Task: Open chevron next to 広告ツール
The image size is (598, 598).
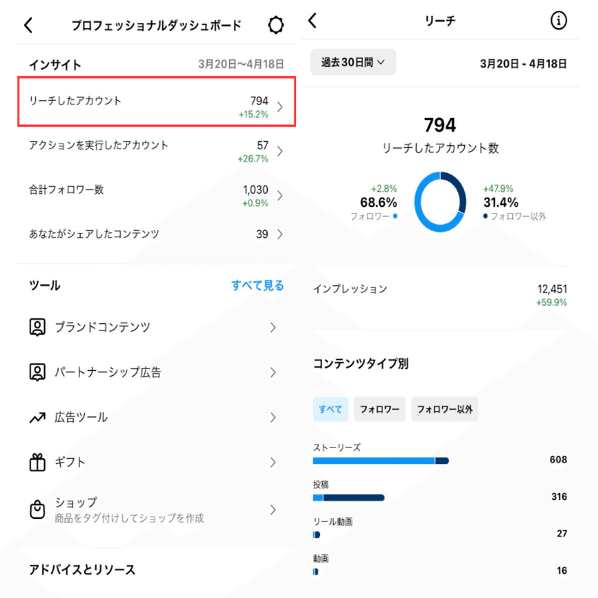Action: (273, 417)
